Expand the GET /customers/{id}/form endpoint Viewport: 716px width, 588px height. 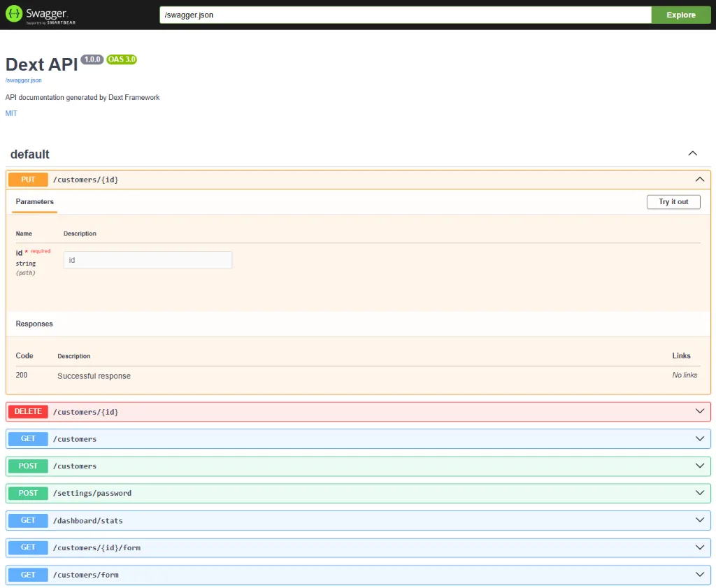700,547
